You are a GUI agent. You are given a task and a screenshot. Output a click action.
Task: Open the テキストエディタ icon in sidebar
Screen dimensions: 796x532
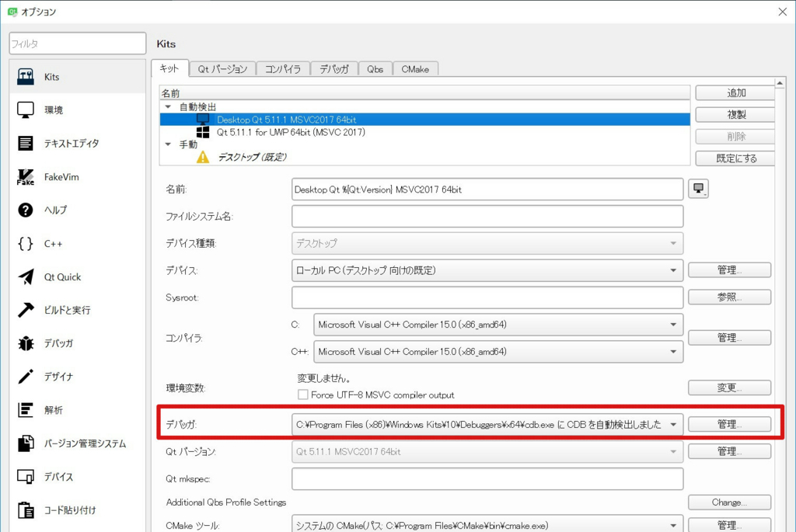tap(26, 143)
